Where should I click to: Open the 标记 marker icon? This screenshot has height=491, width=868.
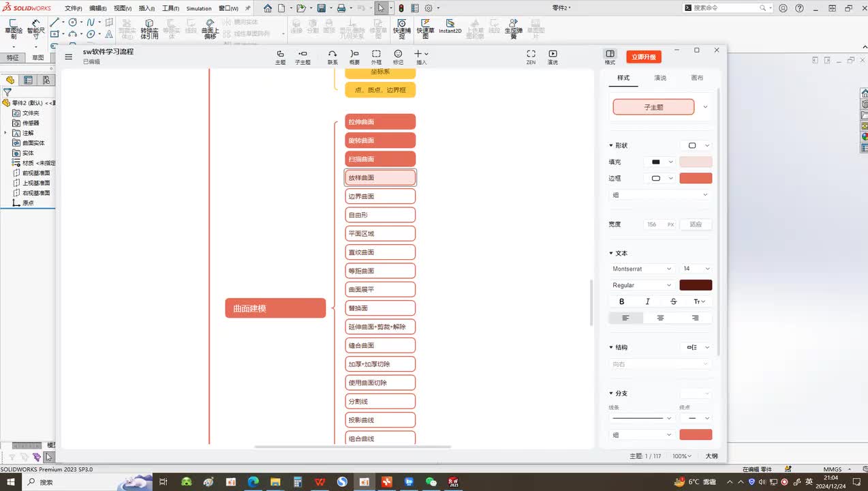click(398, 54)
